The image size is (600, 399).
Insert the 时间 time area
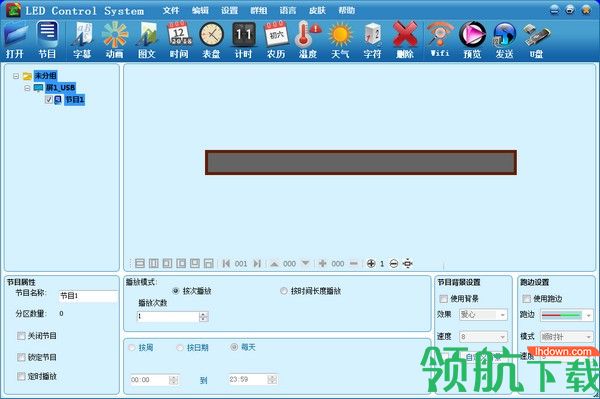point(179,41)
